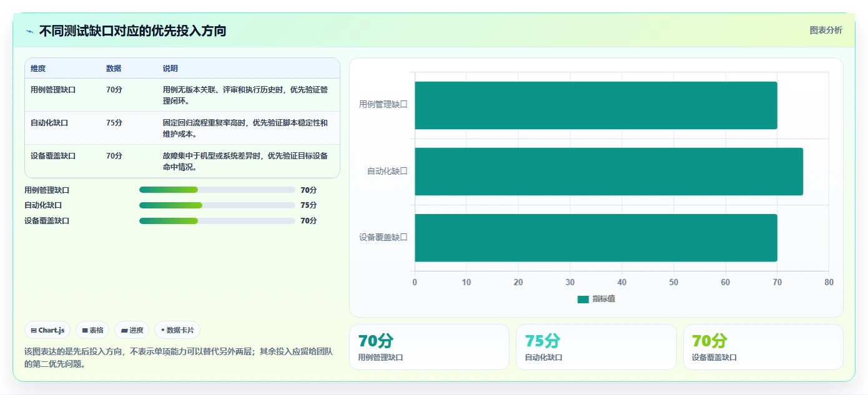Toggle the 指标值 legend color box
This screenshot has width=868, height=395.
pos(583,300)
